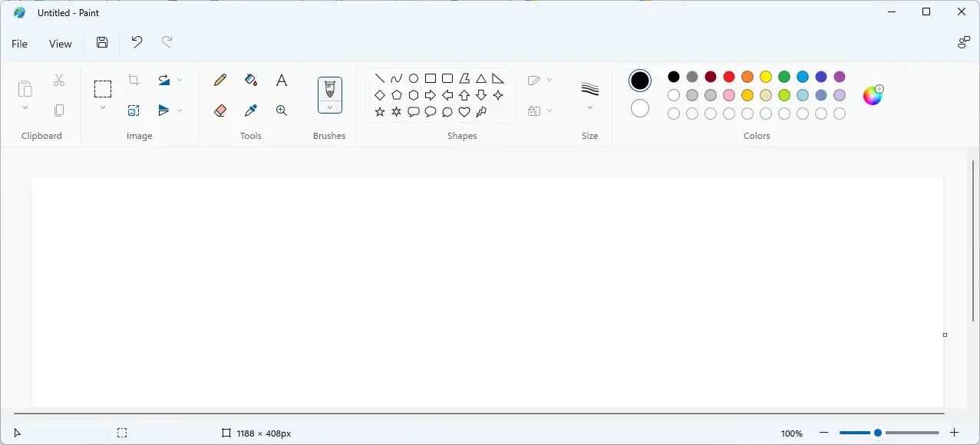Open the 100% zoom level control
Screen dimensions: 980x445
[792, 433]
